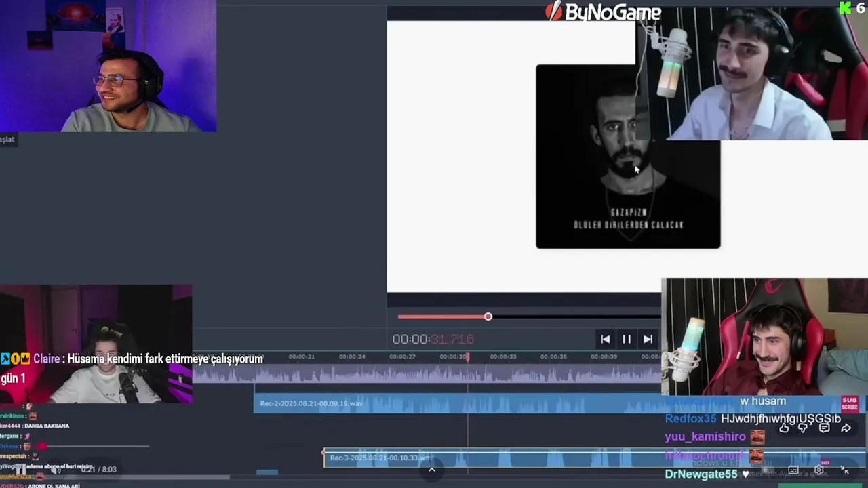Select the purple waveform audio track
The width and height of the screenshot is (868, 488).
tap(427, 375)
